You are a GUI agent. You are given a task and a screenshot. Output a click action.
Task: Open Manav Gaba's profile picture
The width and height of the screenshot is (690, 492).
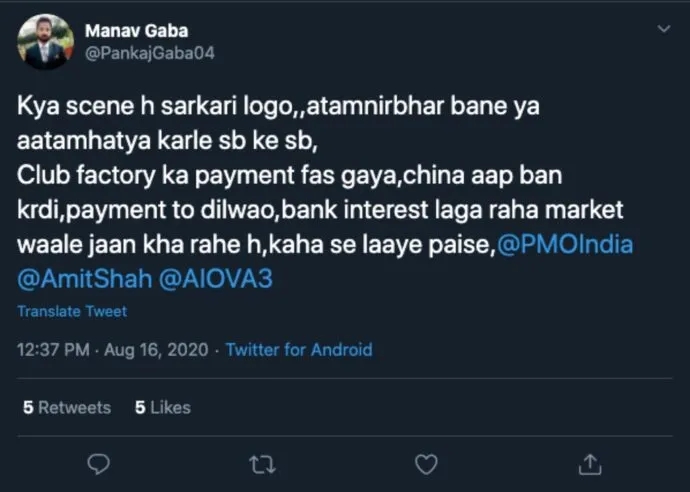pyautogui.click(x=45, y=42)
